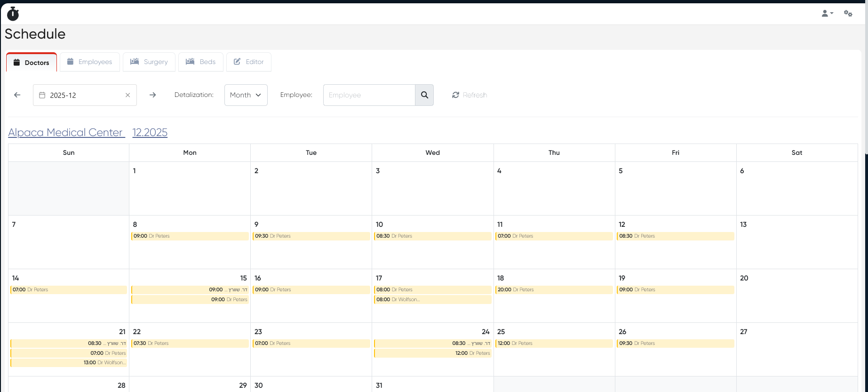Open the user account menu

point(827,14)
